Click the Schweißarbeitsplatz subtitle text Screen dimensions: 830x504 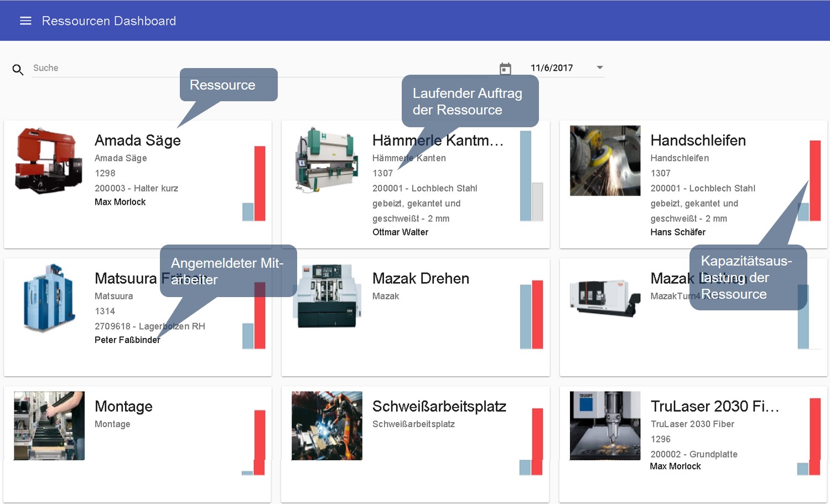413,424
